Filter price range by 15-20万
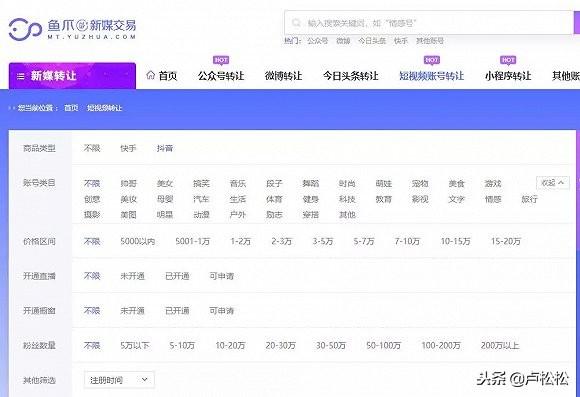Screen dimensions: 580x397 [506, 242]
